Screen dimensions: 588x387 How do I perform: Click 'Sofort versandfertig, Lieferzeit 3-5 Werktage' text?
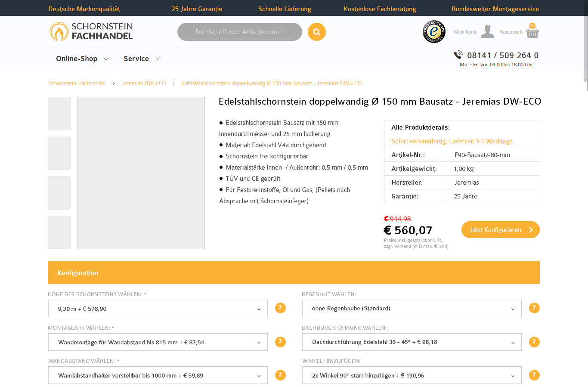452,141
